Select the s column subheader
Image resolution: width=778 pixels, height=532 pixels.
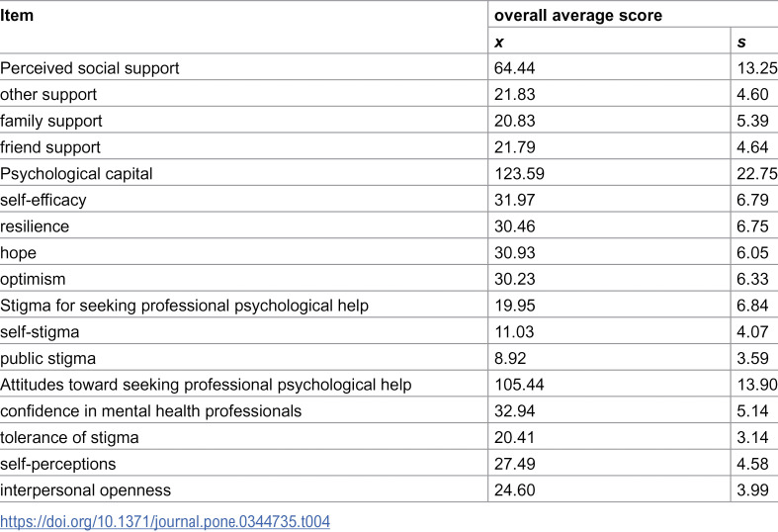pos(741,43)
